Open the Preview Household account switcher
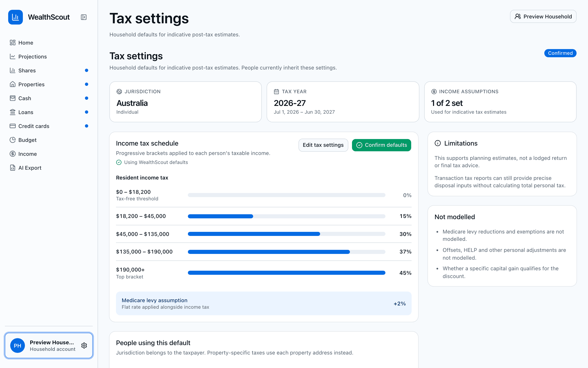The image size is (588, 368). (49, 345)
